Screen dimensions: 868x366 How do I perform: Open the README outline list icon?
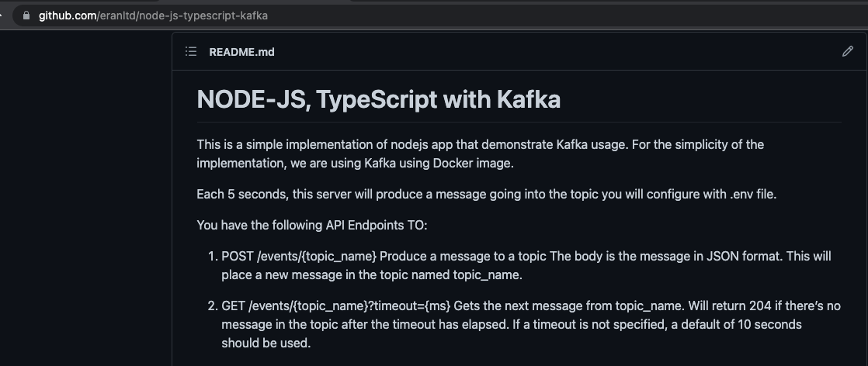tap(191, 51)
